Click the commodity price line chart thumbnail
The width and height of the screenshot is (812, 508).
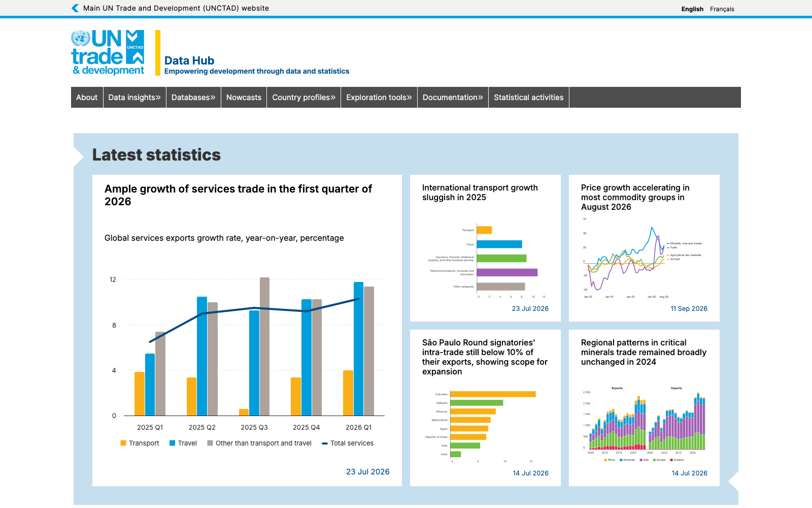pyautogui.click(x=644, y=258)
